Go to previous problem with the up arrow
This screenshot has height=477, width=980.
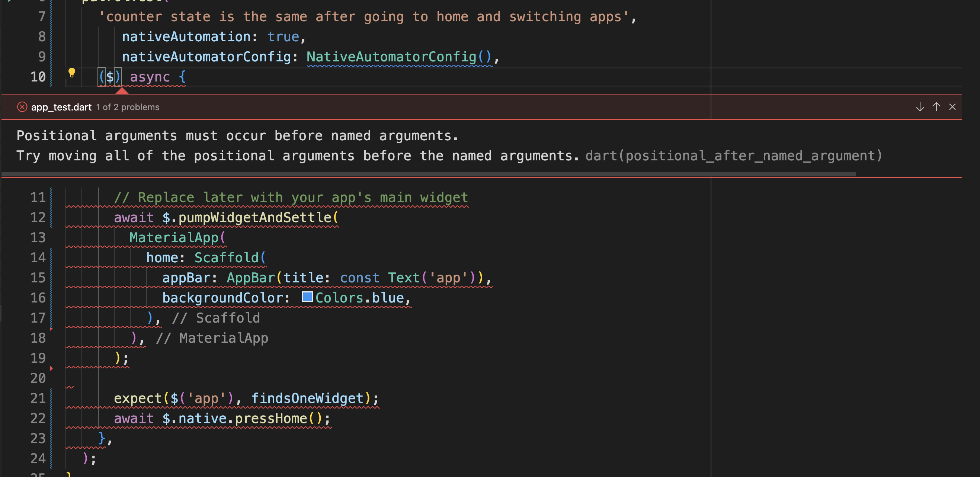pos(936,107)
